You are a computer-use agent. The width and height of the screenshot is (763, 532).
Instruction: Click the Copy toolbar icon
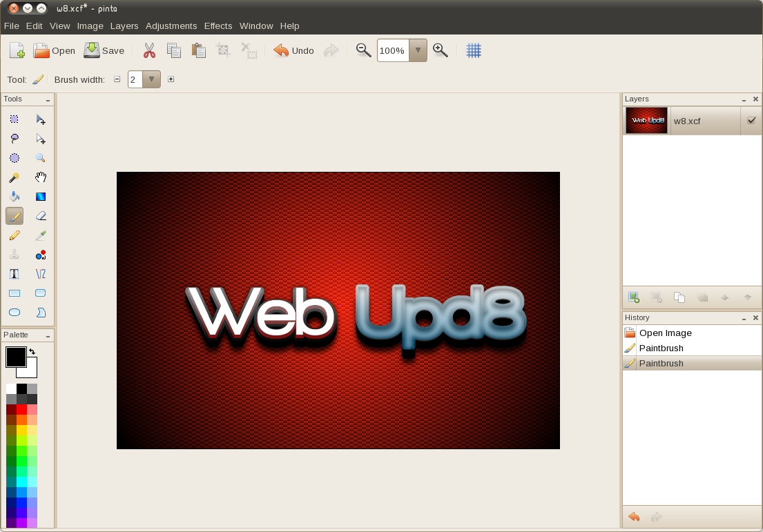tap(174, 50)
